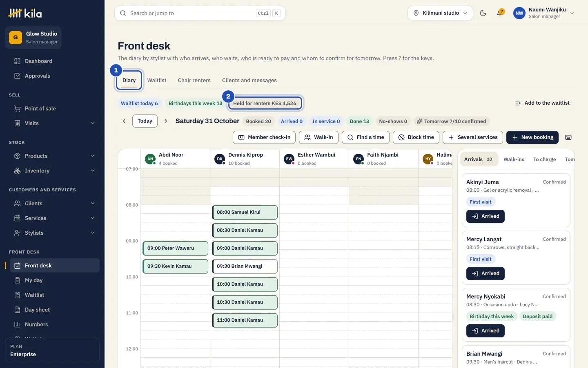Open 09:30 Brian Mwangi appointment
This screenshot has height=368, width=588.
point(245,266)
